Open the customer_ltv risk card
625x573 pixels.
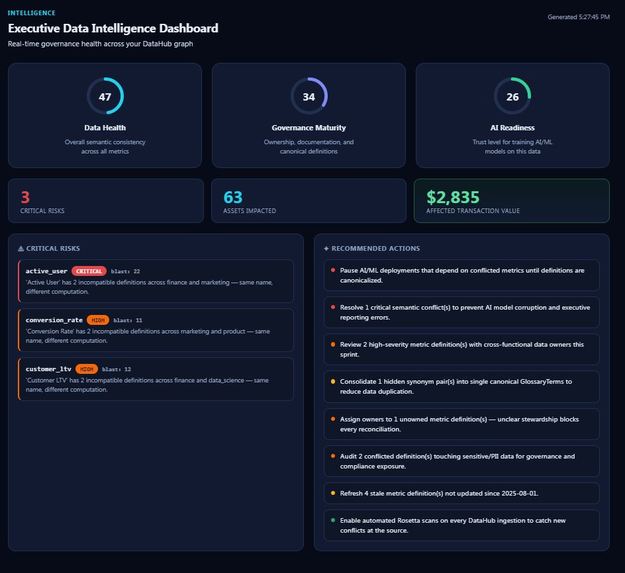tap(156, 379)
